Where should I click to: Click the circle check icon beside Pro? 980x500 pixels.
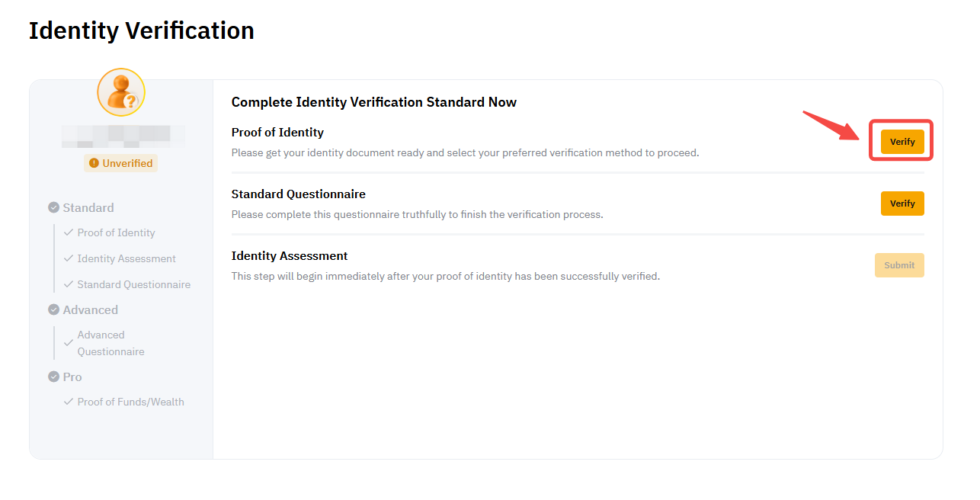54,377
